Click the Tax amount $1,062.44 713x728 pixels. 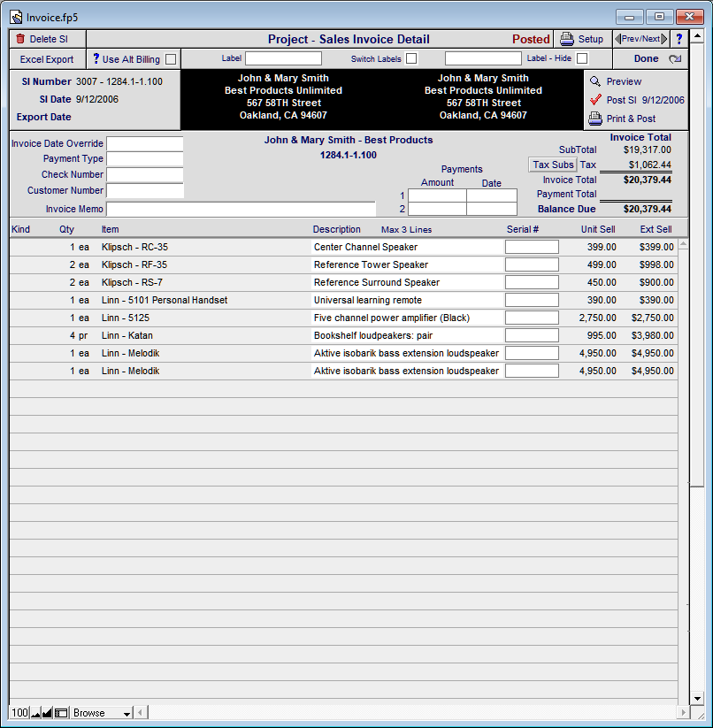tap(650, 165)
